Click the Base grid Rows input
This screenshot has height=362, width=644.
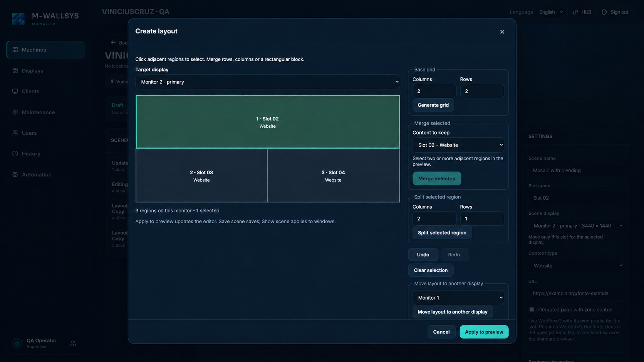pos(482,91)
